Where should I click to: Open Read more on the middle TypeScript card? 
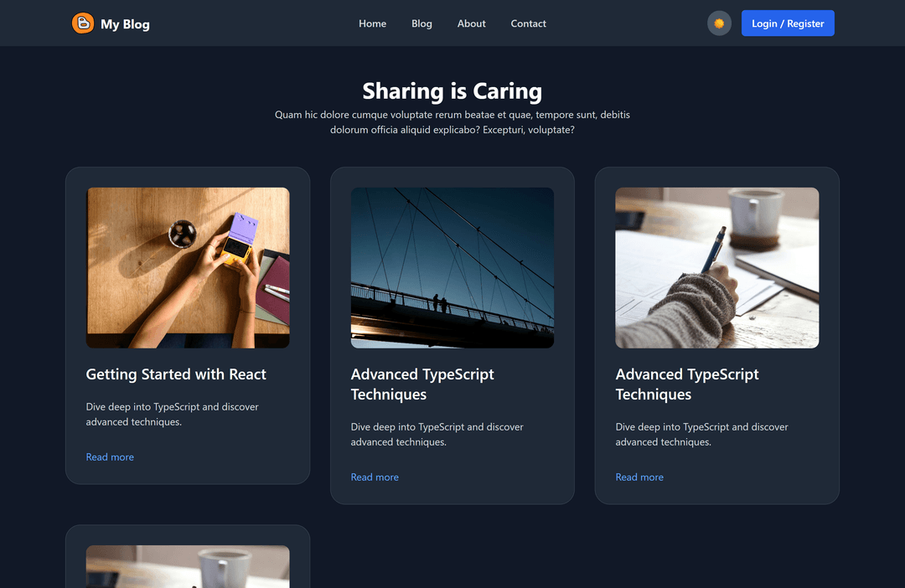coord(375,477)
